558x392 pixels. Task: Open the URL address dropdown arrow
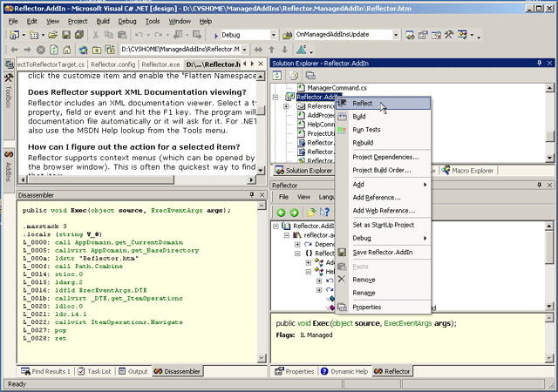click(244, 50)
